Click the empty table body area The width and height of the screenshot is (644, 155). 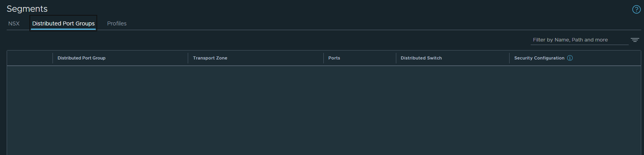point(324,110)
